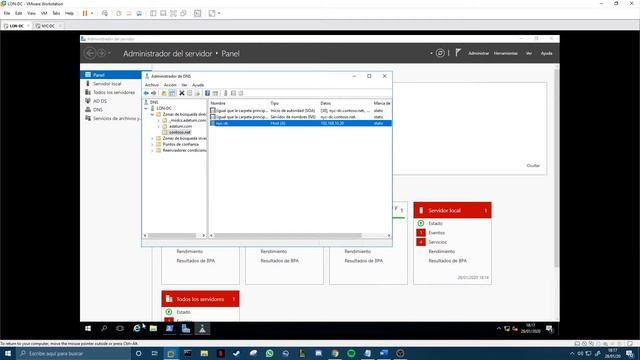The width and height of the screenshot is (640, 360).
Task: Expand the adatum.com zone in DNS tree
Action: pos(159,127)
